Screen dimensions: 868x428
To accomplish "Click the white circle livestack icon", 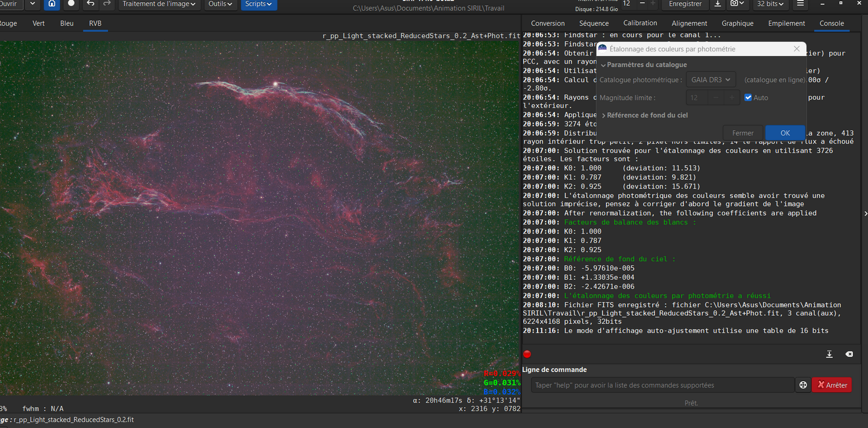I will pos(71,4).
